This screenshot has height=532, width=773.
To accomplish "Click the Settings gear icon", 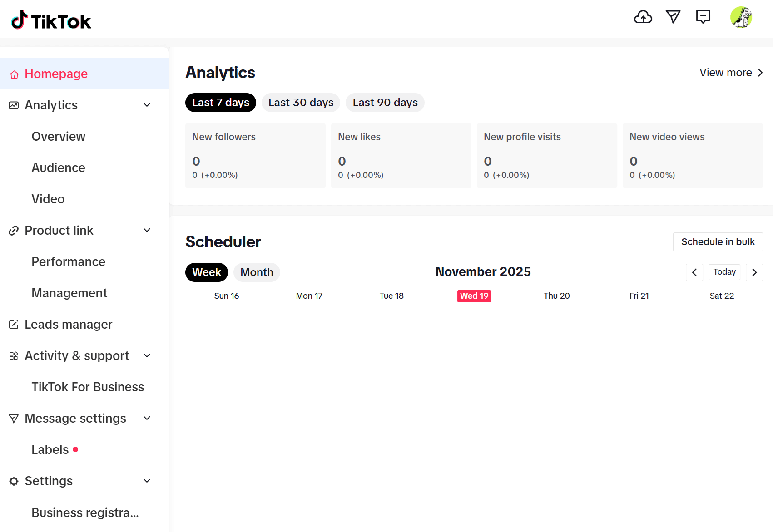I will point(13,481).
